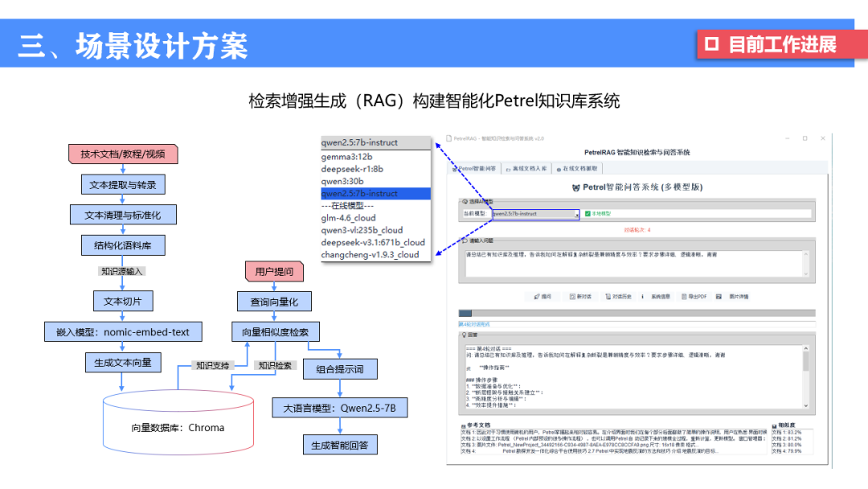
Task: Open 对话历史 conversation history
Action: pos(619,297)
